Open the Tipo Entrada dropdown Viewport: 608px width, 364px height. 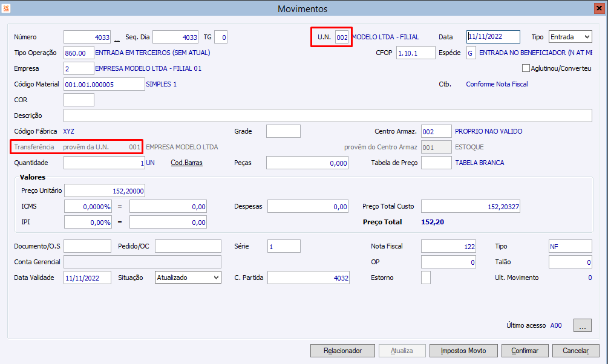(x=570, y=37)
